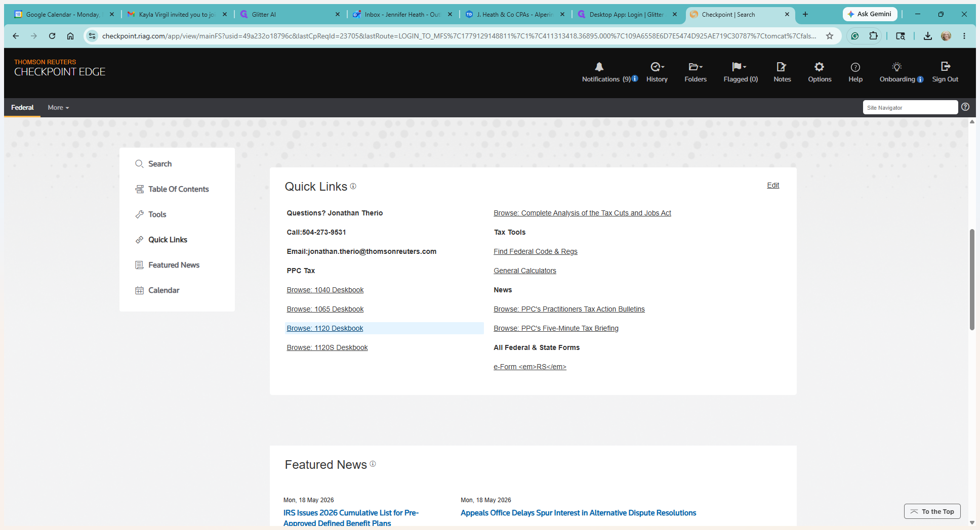Open the Help question mark icon
980x530 pixels.
coord(855,67)
